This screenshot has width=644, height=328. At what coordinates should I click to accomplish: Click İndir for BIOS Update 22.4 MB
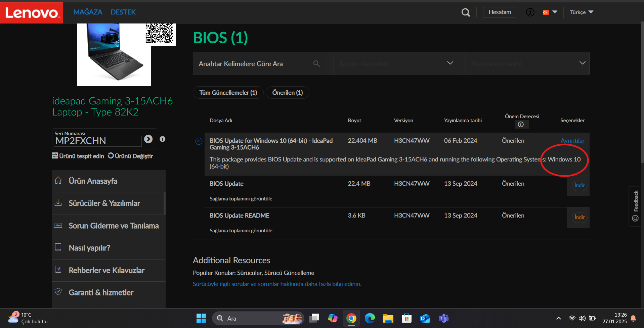[x=579, y=185]
